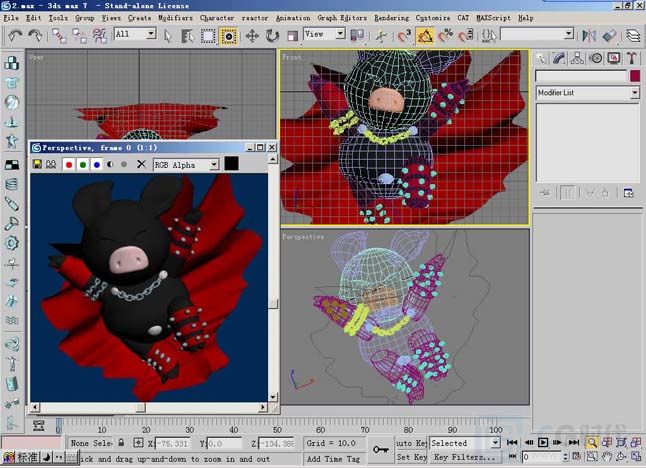Toggle the 3D Snaps magnet button
The width and height of the screenshot is (646, 468).
click(405, 36)
